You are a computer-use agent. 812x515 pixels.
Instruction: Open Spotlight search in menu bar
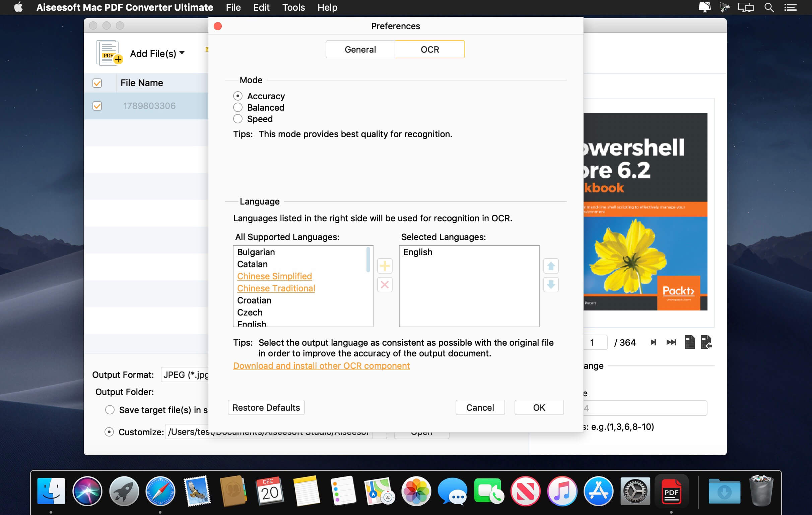tap(769, 7)
